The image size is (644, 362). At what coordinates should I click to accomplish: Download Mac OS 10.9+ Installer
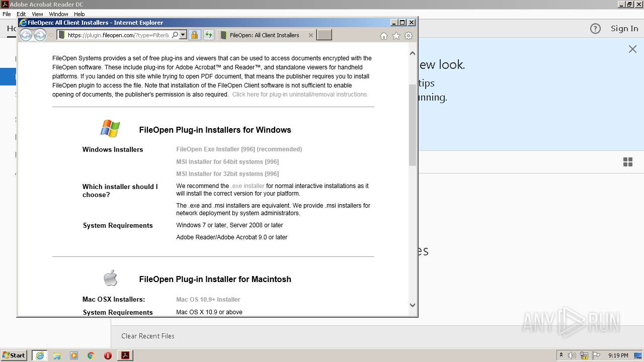[x=208, y=300]
